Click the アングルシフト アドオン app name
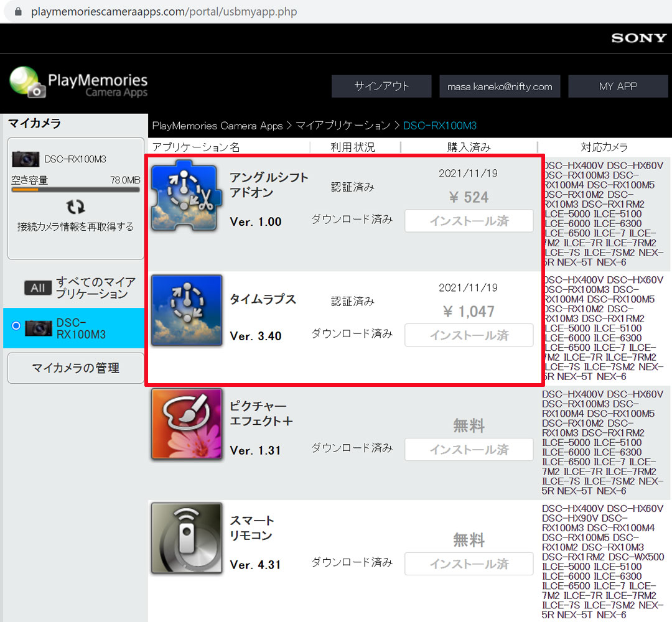 (269, 185)
